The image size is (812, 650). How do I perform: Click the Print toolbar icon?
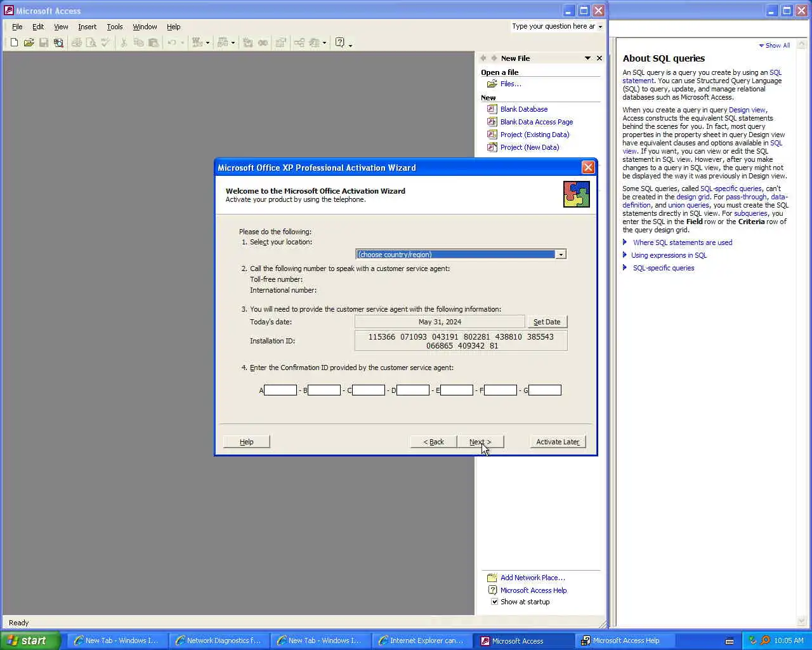(x=77, y=43)
